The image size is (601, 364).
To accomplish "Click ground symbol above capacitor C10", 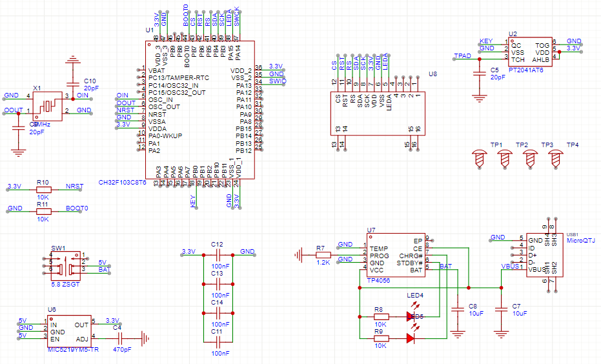I will point(73,60).
